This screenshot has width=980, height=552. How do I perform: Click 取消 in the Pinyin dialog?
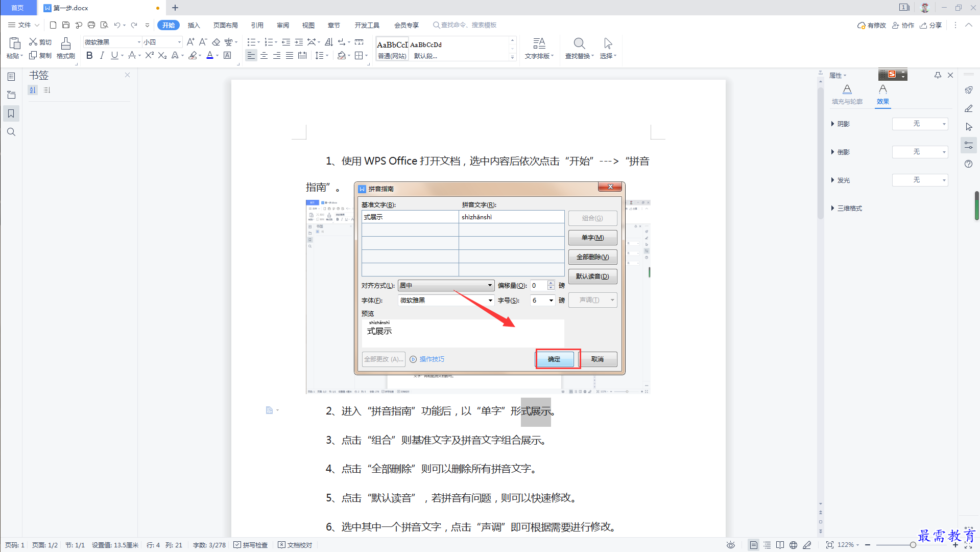pyautogui.click(x=597, y=359)
